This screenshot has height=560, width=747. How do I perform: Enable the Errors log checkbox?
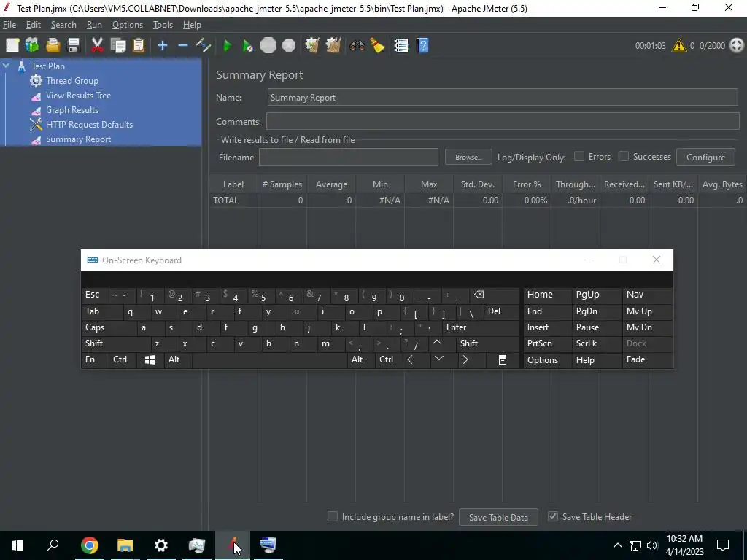pyautogui.click(x=578, y=156)
